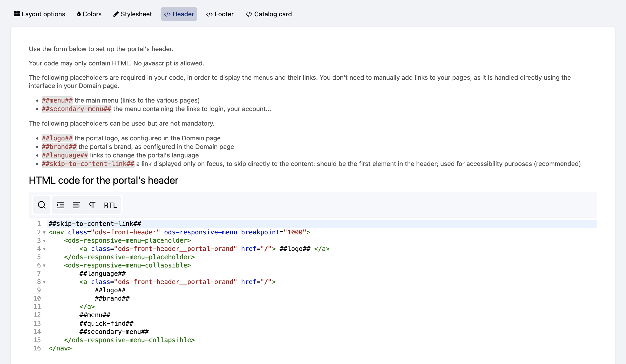Image resolution: width=626 pixels, height=364 pixels.
Task: Collapse the nav tag on line 2
Action: [44, 233]
